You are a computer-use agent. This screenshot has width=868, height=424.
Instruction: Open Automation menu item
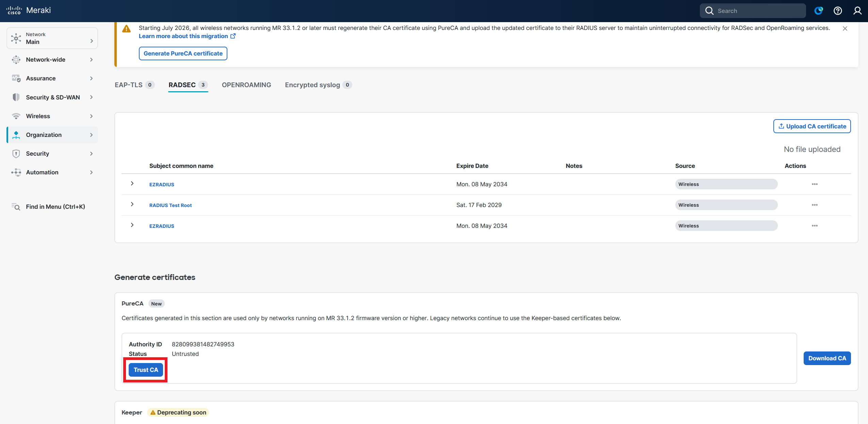pos(52,172)
